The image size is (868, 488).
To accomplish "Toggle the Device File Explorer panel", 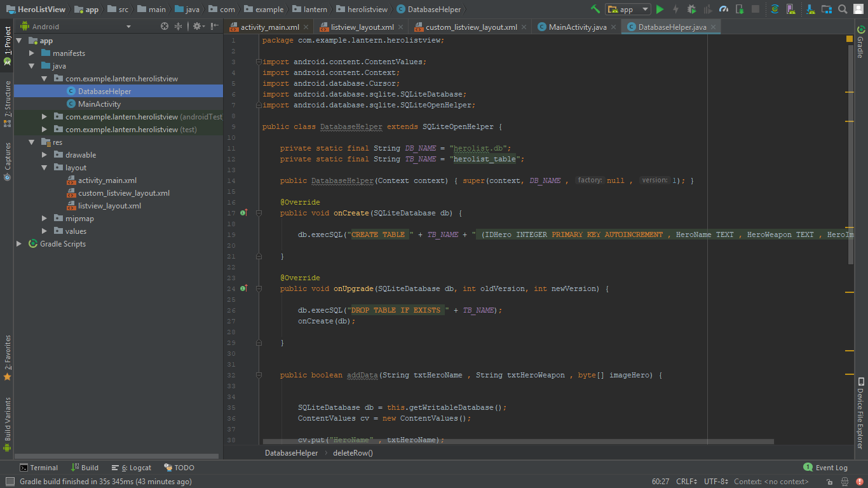I will point(860,413).
